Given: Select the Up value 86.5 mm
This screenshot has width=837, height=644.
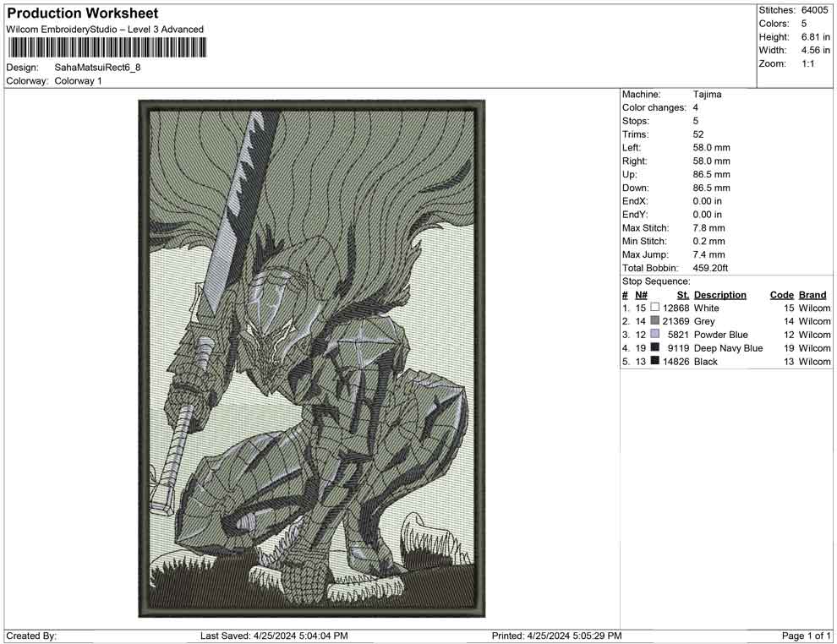Looking at the screenshot, I should pos(712,174).
